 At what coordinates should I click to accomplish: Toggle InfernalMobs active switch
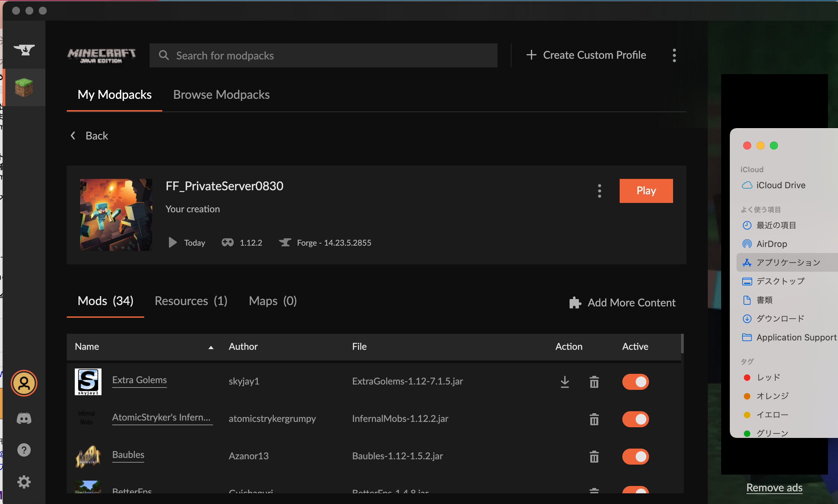(636, 419)
